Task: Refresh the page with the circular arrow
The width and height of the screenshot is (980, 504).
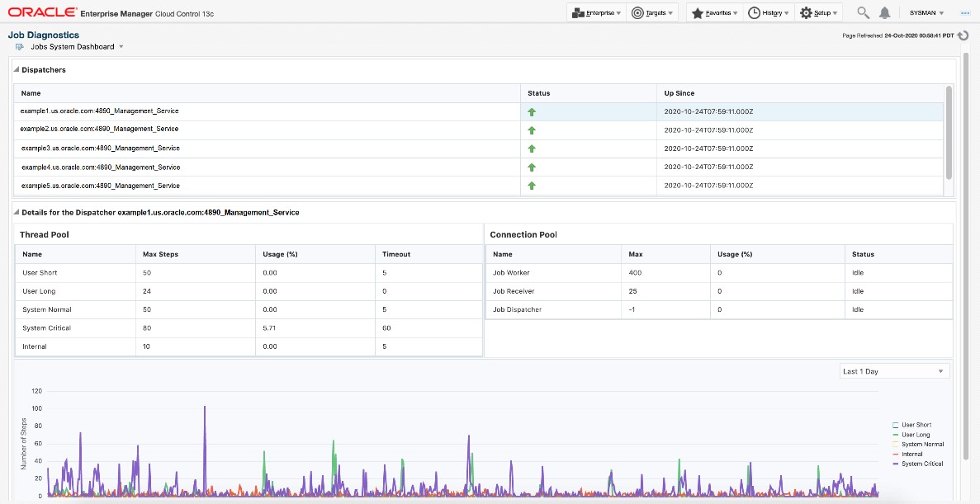Action: (963, 35)
